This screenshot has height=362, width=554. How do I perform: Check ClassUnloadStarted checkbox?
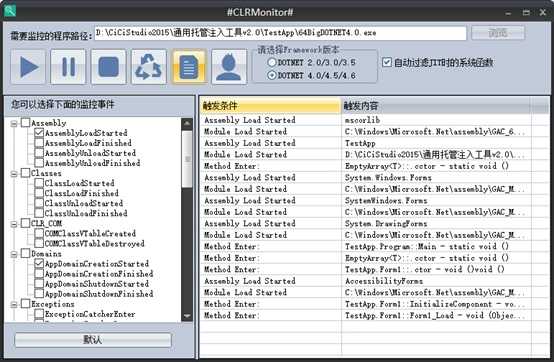[39, 203]
